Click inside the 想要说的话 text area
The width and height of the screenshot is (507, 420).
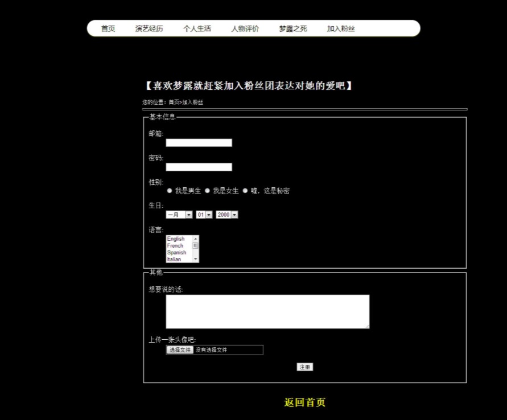pyautogui.click(x=267, y=311)
